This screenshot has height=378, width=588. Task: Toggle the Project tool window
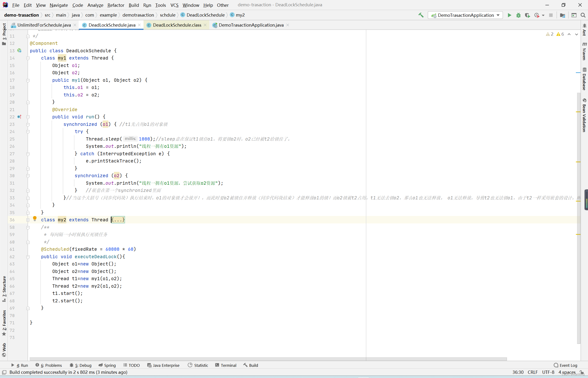4,34
